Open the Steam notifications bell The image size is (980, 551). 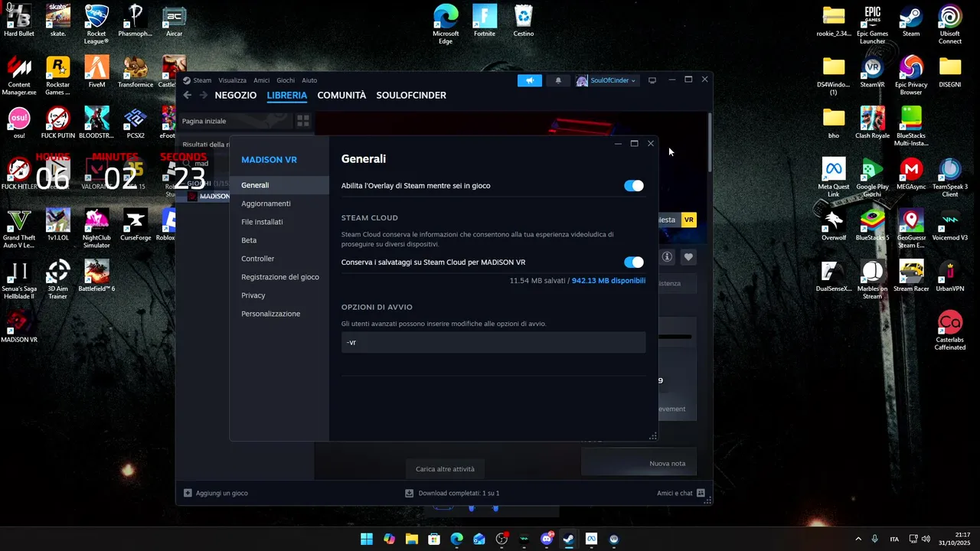(x=558, y=80)
